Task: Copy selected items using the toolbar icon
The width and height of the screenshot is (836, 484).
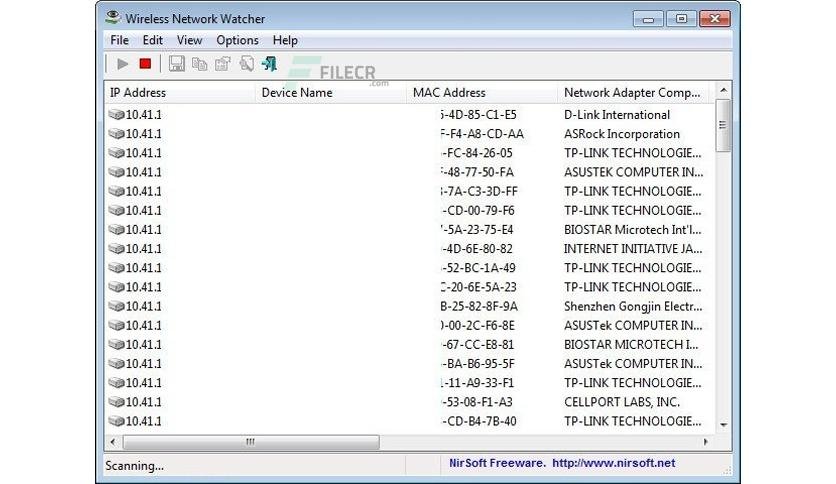Action: point(199,64)
